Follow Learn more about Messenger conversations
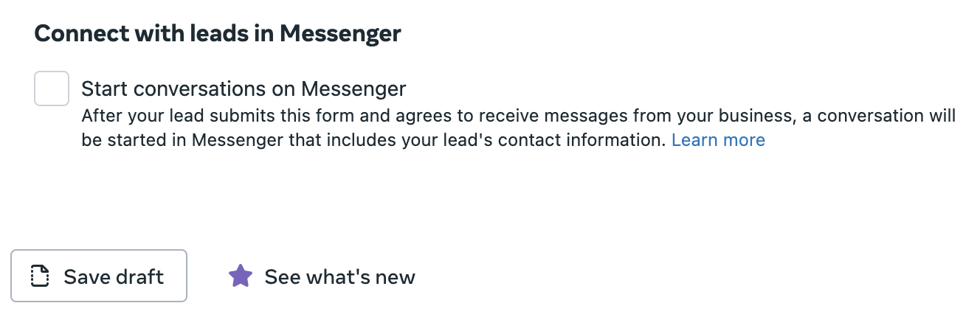This screenshot has height=317, width=980. [718, 140]
